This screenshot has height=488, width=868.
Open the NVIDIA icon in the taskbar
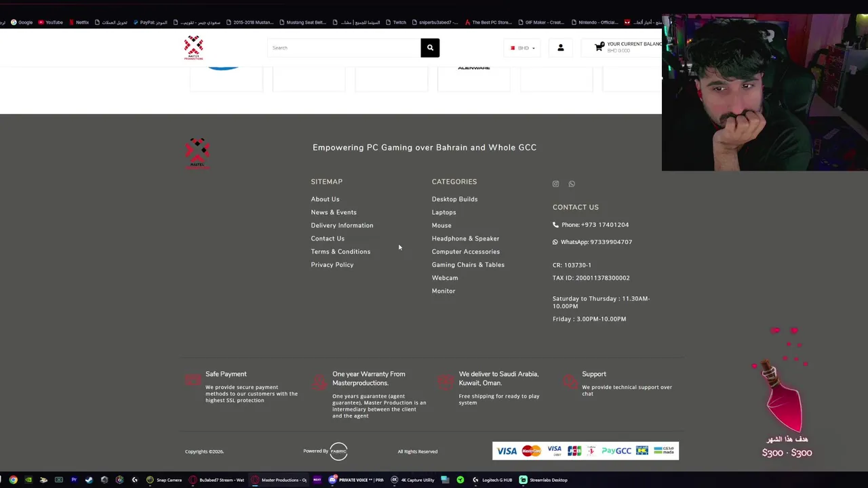(x=28, y=480)
